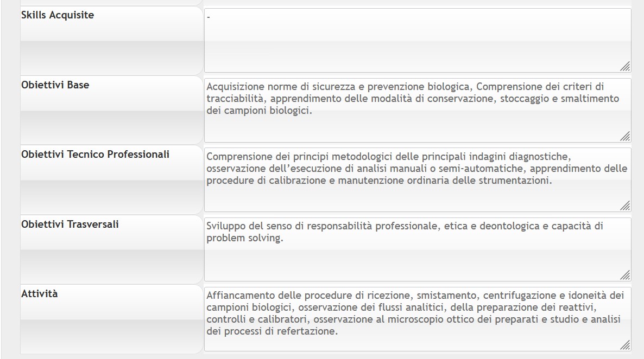Click the Obiettivi Base label
The image size is (644, 359).
coord(55,85)
